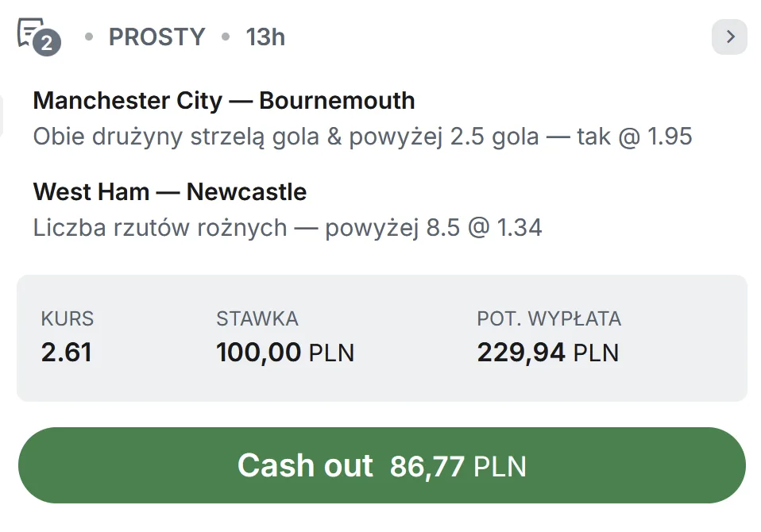This screenshot has height=532, width=761.
Task: Open the Manchester City — Bournemouth match
Action: coord(223,100)
